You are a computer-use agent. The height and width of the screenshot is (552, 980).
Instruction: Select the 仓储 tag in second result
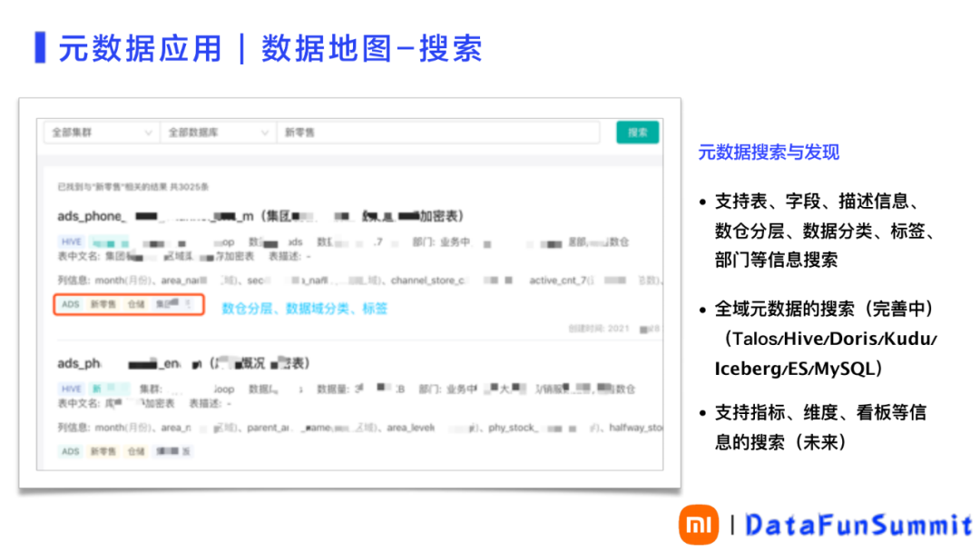click(136, 451)
